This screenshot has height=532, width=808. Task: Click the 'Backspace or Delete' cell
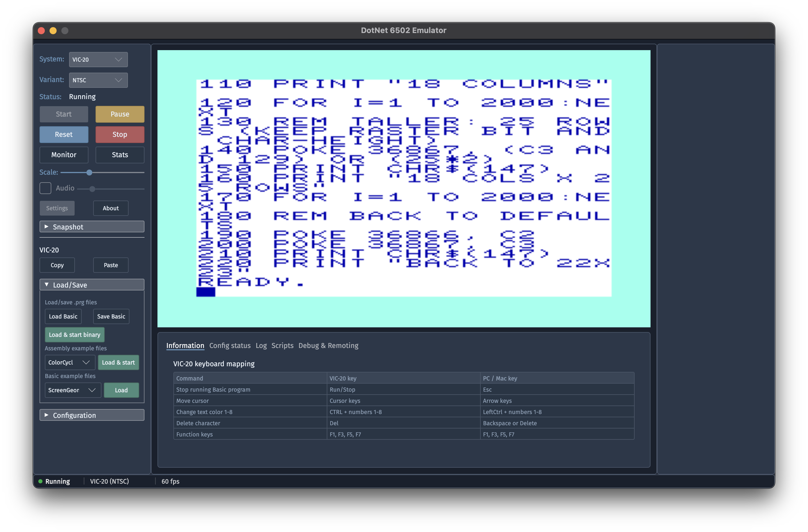click(x=557, y=423)
